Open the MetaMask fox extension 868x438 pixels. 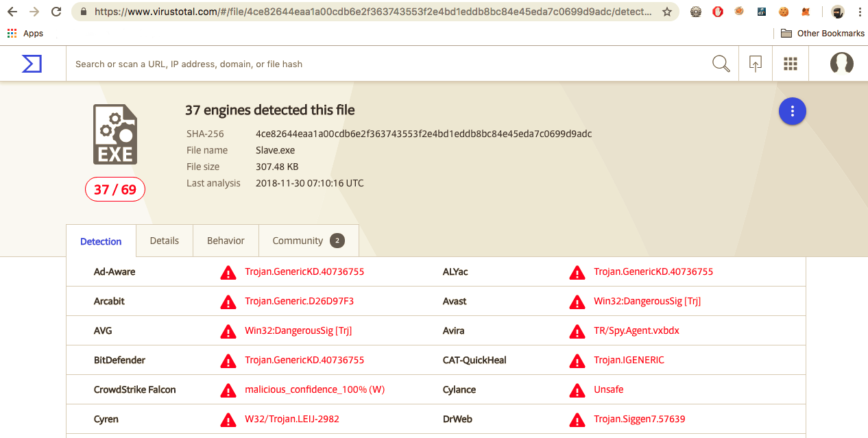(x=806, y=12)
